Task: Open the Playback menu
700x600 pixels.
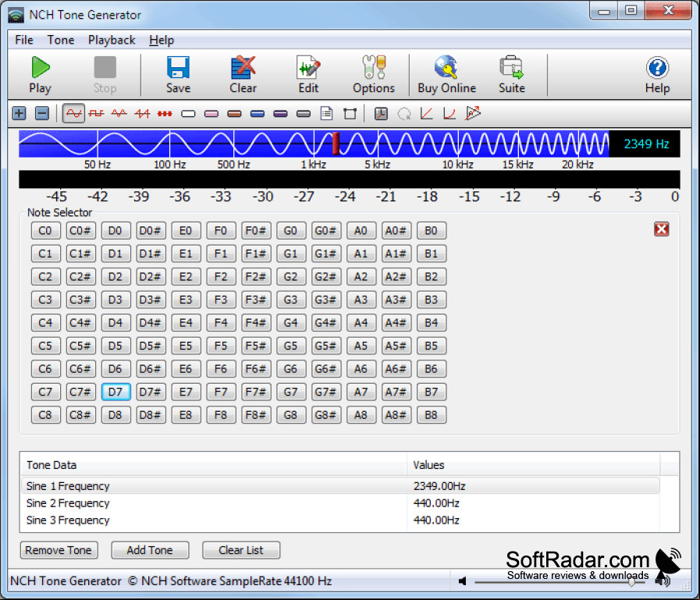Action: (112, 40)
